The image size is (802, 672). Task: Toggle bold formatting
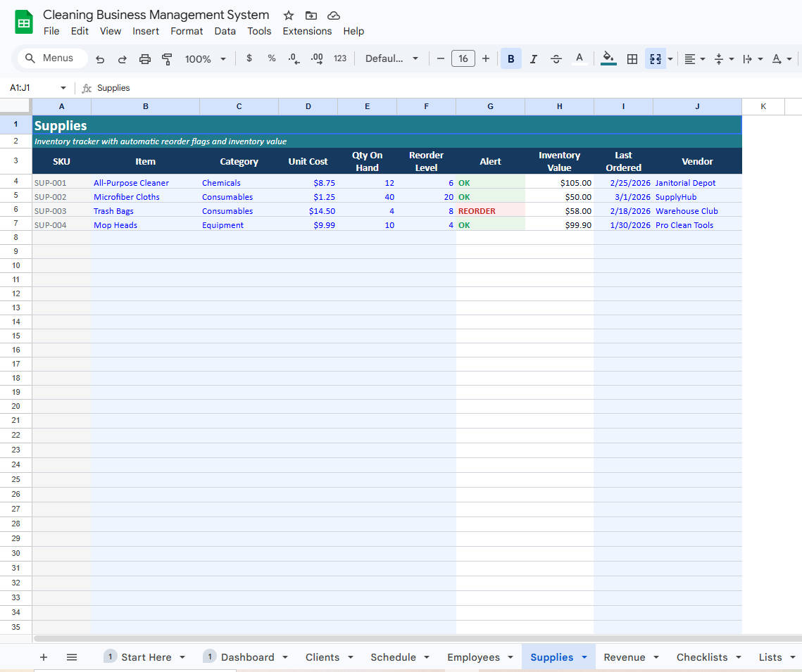(x=511, y=59)
